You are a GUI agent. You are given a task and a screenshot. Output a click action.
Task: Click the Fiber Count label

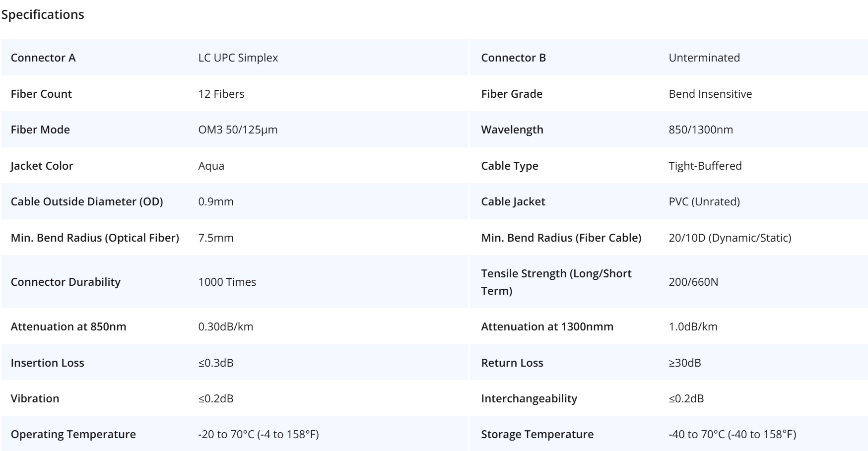41,94
